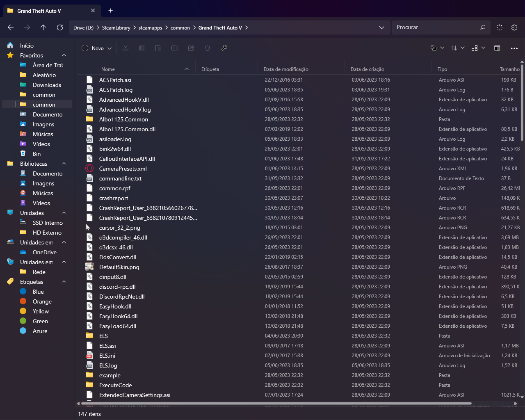
Task: Show ongoing tasks status icon
Action: [500, 27]
